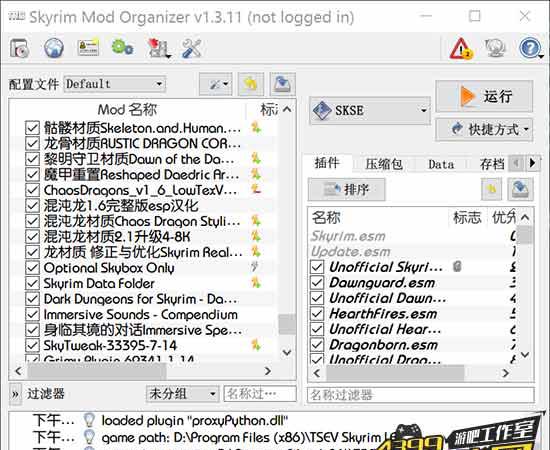This screenshot has width=550, height=450.
Task: Switch to the 存档 tab
Action: (x=491, y=164)
